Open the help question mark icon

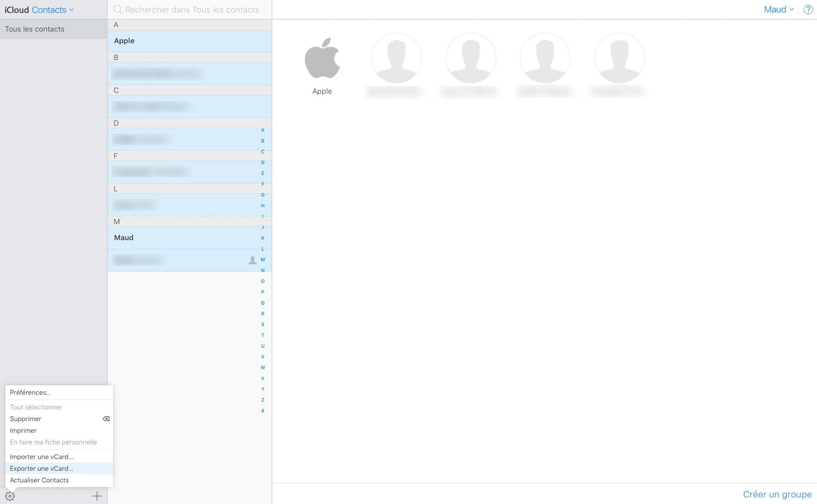pos(808,10)
